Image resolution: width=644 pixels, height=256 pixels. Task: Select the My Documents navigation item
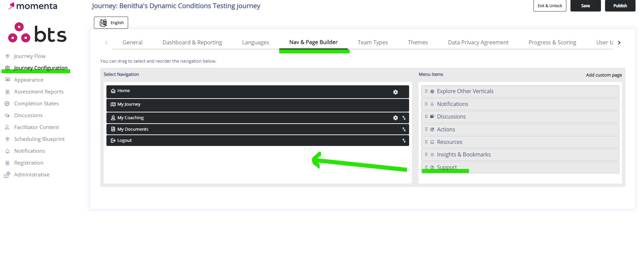click(x=258, y=129)
